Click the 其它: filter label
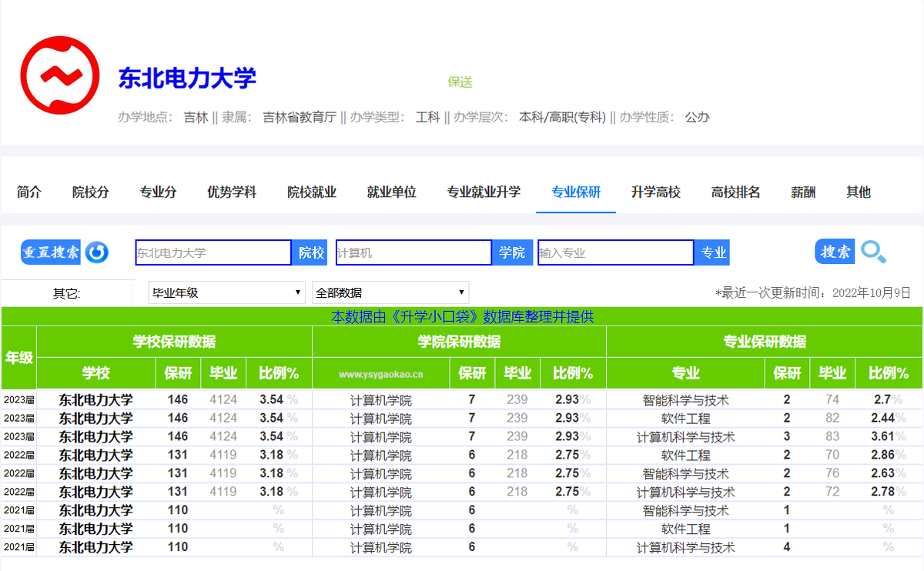The image size is (924, 571). tap(67, 293)
